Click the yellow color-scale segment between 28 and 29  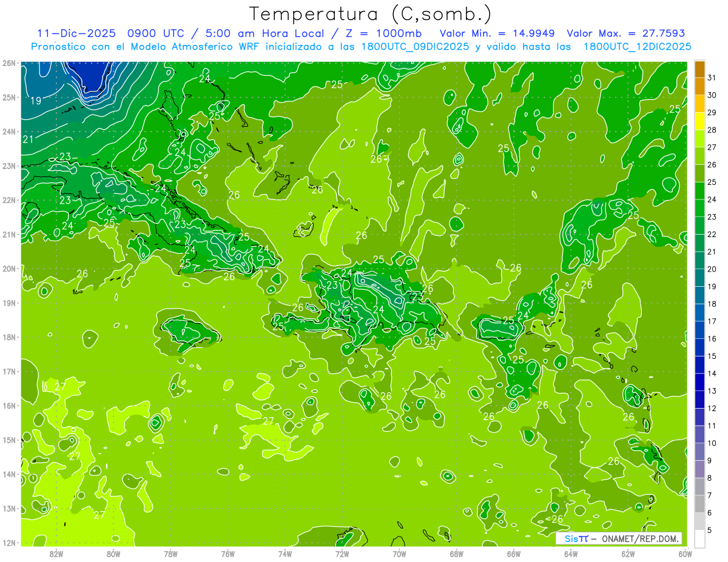tap(699, 121)
